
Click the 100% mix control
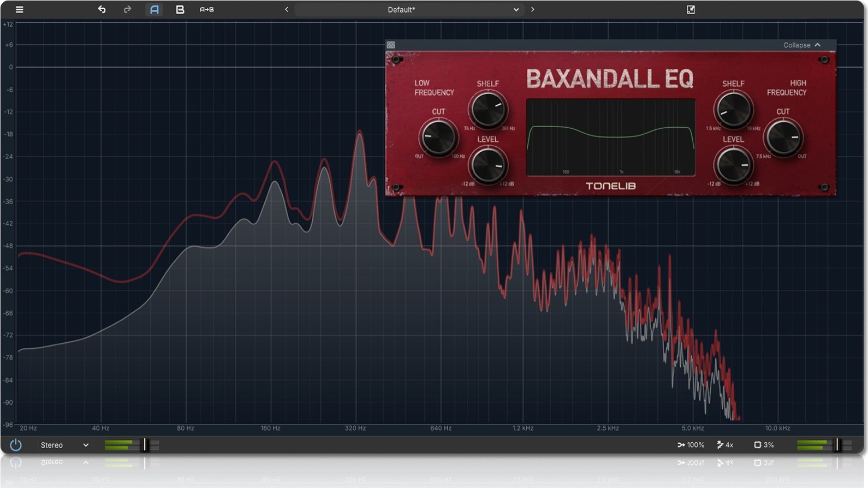pyautogui.click(x=691, y=445)
